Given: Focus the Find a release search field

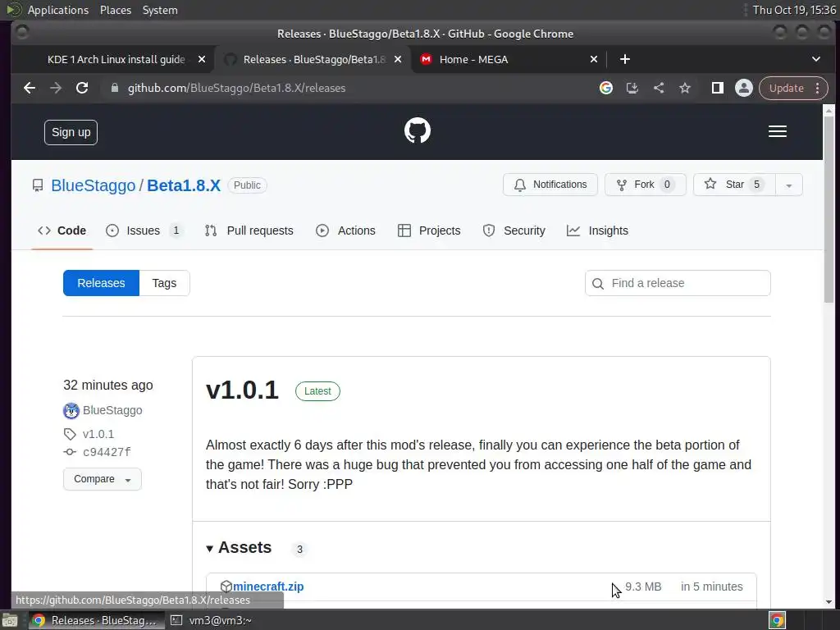Looking at the screenshot, I should pos(678,283).
